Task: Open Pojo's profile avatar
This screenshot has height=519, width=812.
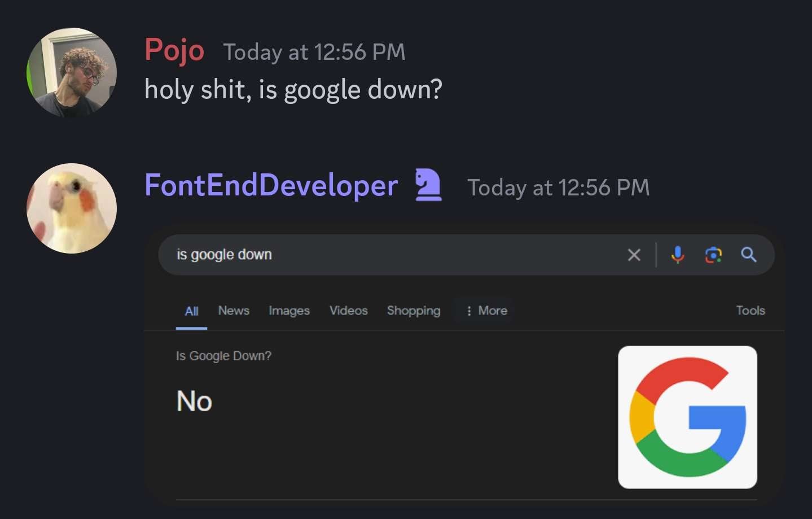Action: (x=72, y=73)
